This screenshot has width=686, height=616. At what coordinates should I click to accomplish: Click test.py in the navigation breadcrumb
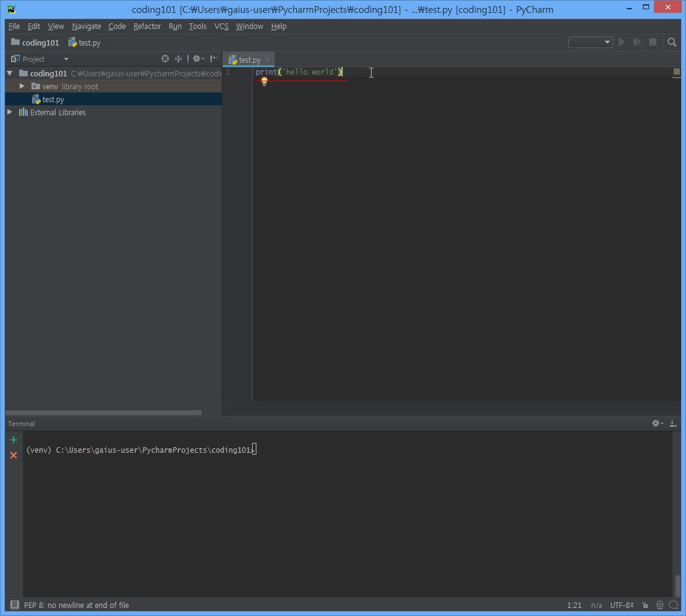pyautogui.click(x=84, y=43)
